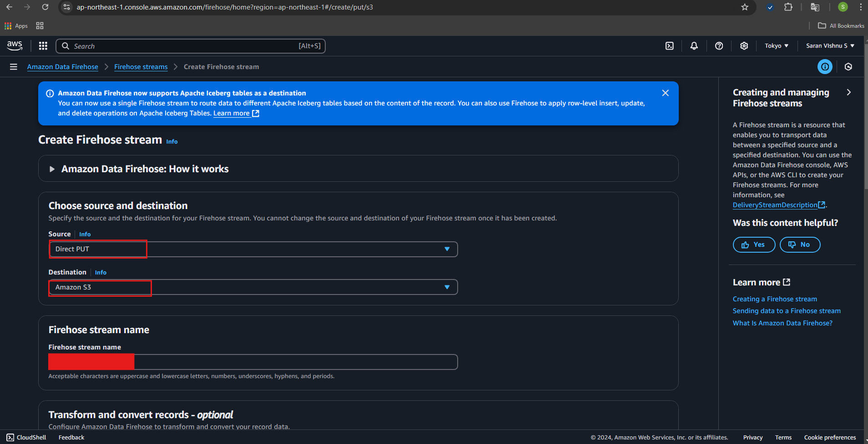This screenshot has width=868, height=444.
Task: Open the notifications bell
Action: point(694,46)
